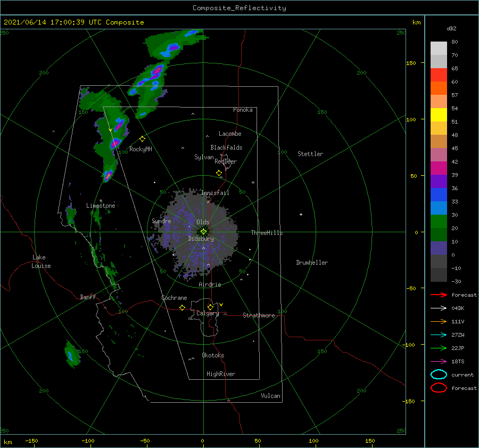Click the Limestone label
Viewport: 479px width, 448px height.
pyautogui.click(x=101, y=206)
